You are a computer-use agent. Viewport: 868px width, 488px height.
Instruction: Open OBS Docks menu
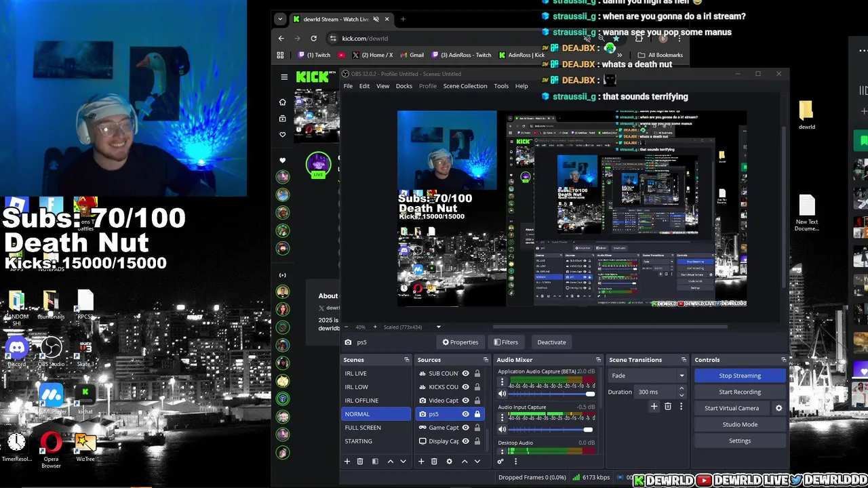point(404,86)
